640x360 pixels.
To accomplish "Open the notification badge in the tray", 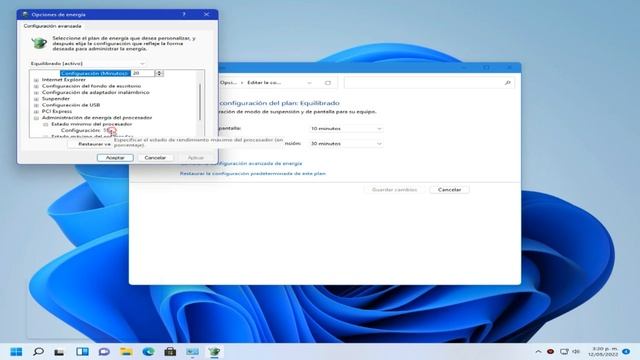I will 626,351.
